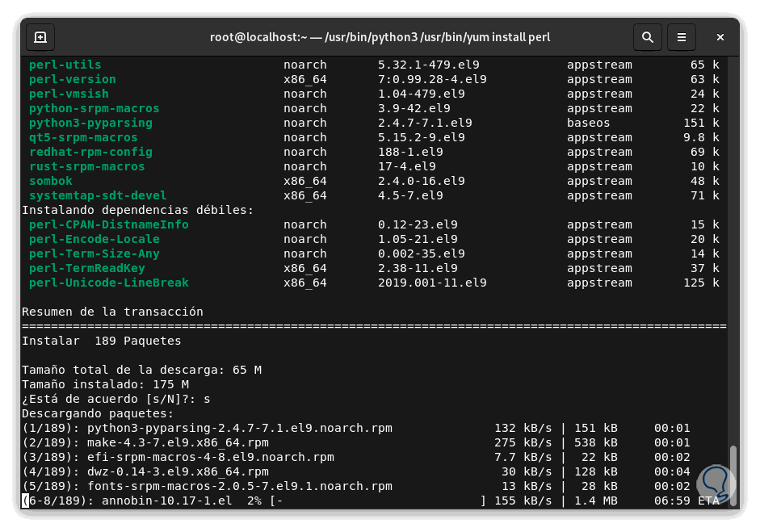Click the redhat-rpm-config package entry
The image size is (760, 532).
(x=90, y=152)
